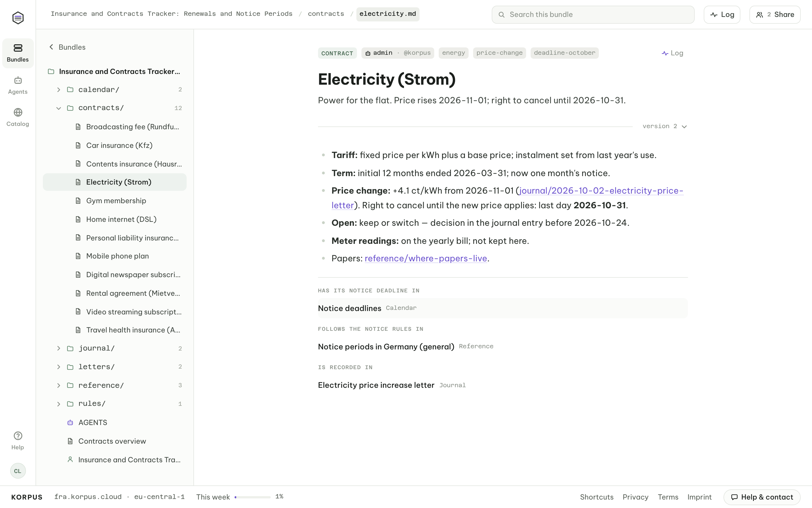Open Car insurance (Kfz) contract
The width and height of the screenshot is (812, 508).
(115, 145)
